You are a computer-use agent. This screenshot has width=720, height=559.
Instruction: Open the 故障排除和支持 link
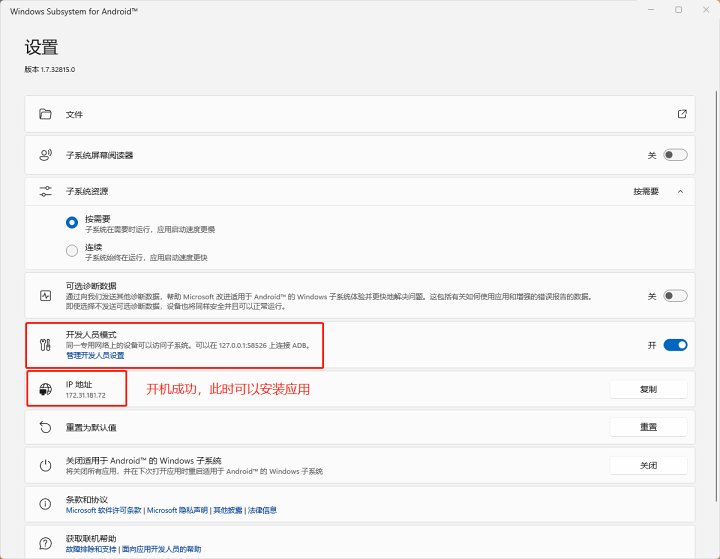coord(91,549)
